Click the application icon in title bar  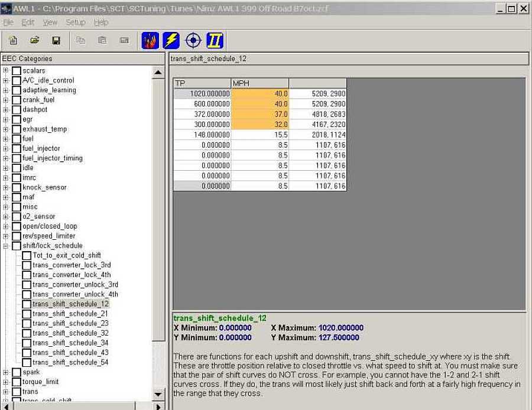(6, 9)
